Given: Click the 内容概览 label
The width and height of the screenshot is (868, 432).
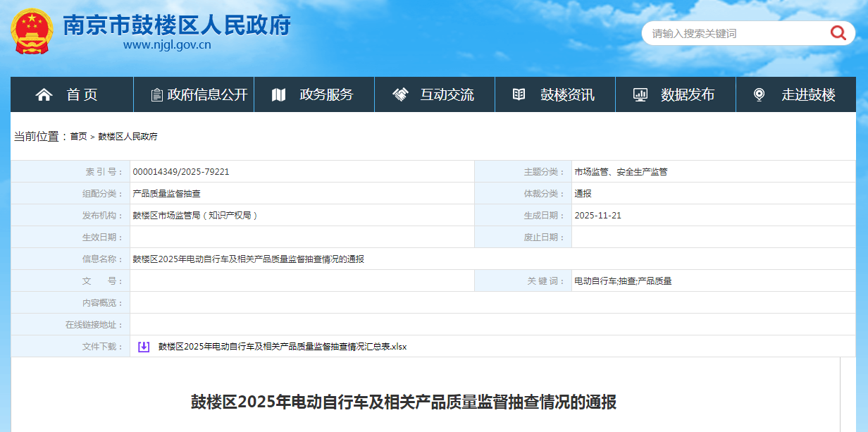Looking at the screenshot, I should tap(103, 303).
